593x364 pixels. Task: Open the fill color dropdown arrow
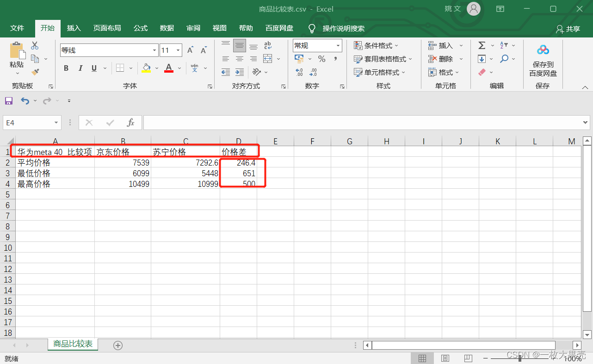(x=156, y=68)
